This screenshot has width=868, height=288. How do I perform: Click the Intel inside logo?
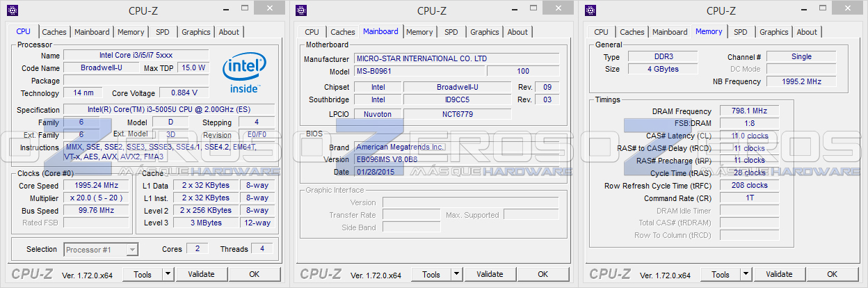pos(243,74)
